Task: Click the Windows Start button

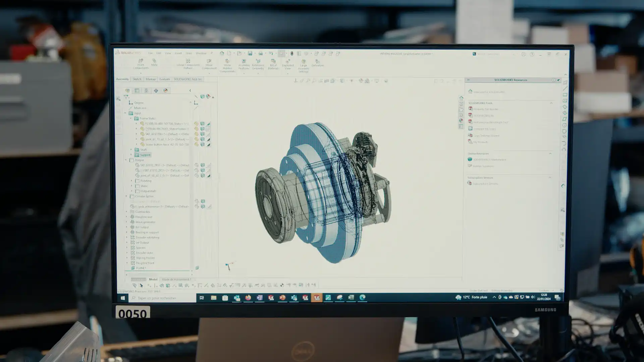Action: (123, 298)
